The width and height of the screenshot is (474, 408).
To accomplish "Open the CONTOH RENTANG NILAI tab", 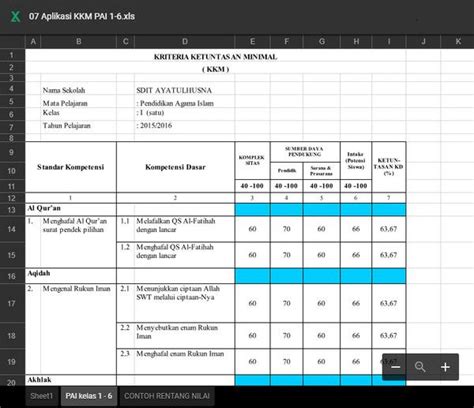I will (x=167, y=396).
